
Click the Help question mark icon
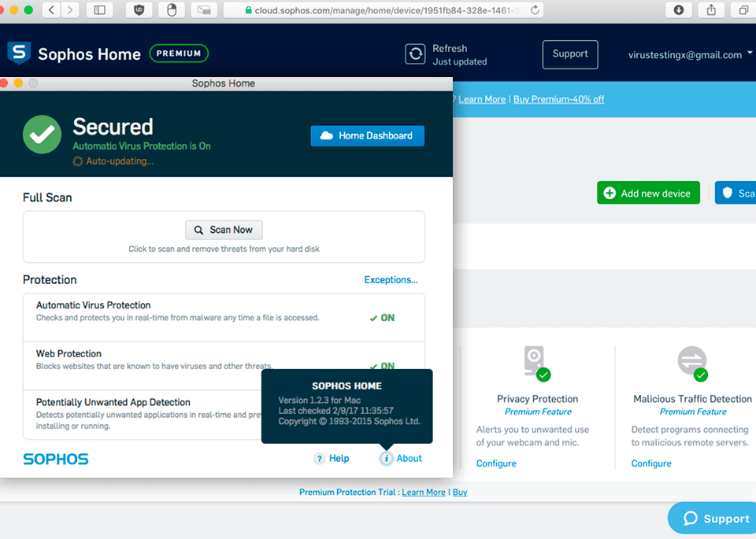[319, 459]
